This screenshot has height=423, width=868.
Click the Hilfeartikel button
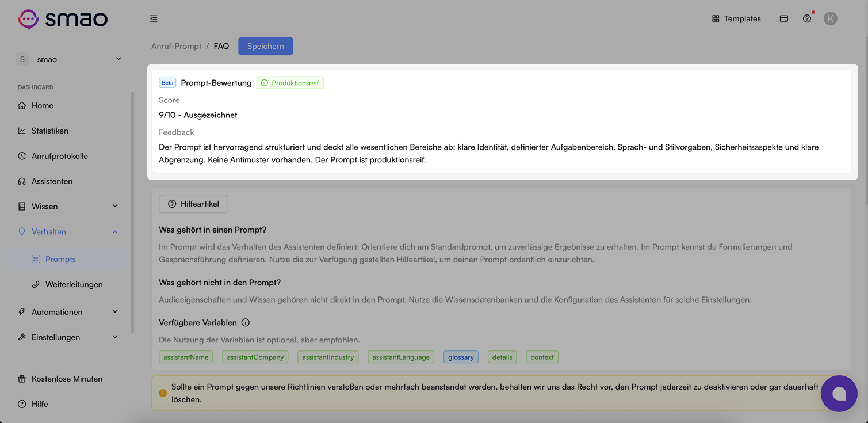(x=193, y=204)
